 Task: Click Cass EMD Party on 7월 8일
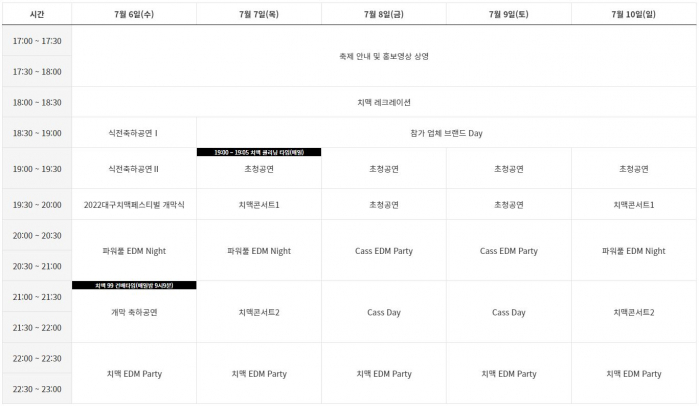384,251
